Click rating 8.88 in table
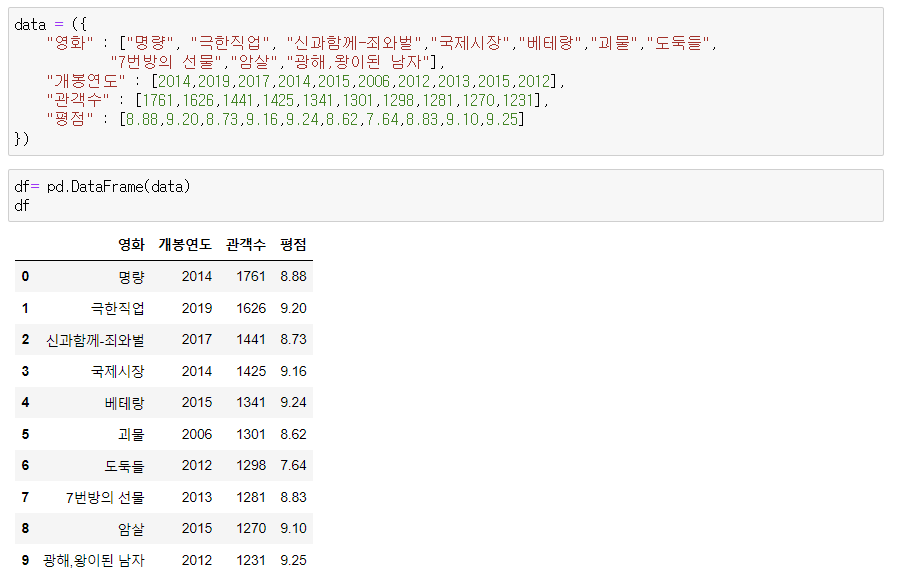 pos(293,276)
